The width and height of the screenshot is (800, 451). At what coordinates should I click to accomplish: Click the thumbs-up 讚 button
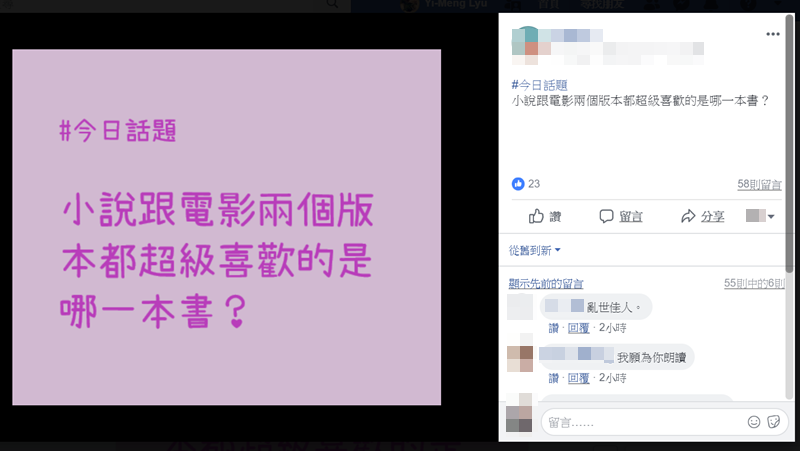click(545, 216)
